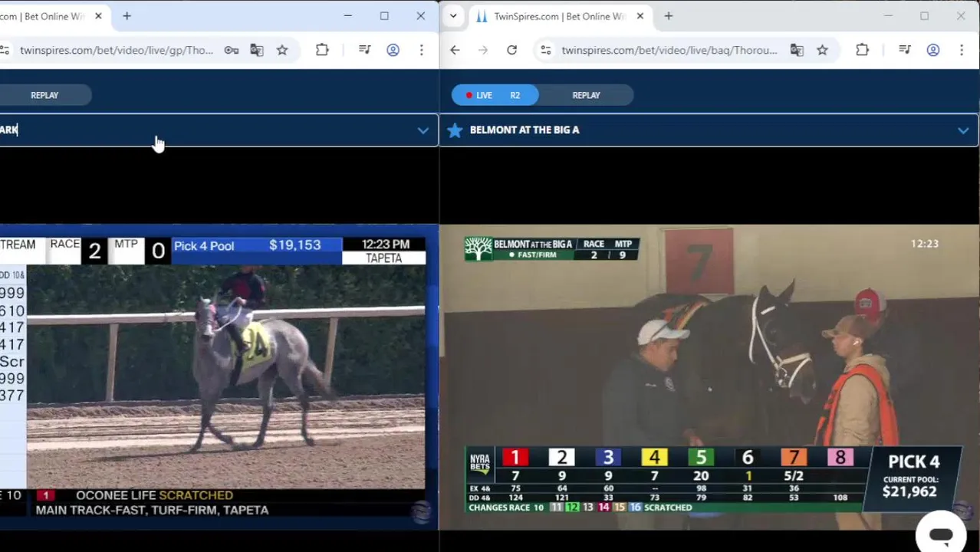Click translate icon in left address bar
Image resolution: width=980 pixels, height=552 pixels.
tap(257, 51)
